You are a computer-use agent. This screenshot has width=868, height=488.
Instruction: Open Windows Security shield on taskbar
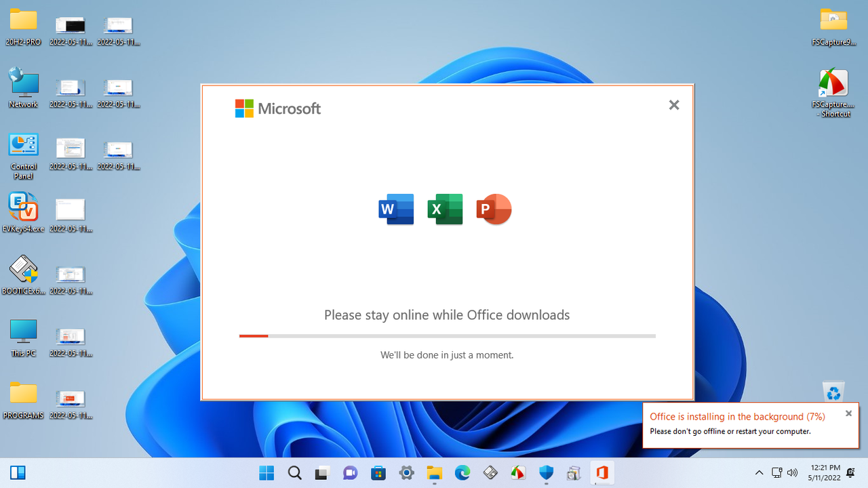pyautogui.click(x=546, y=473)
